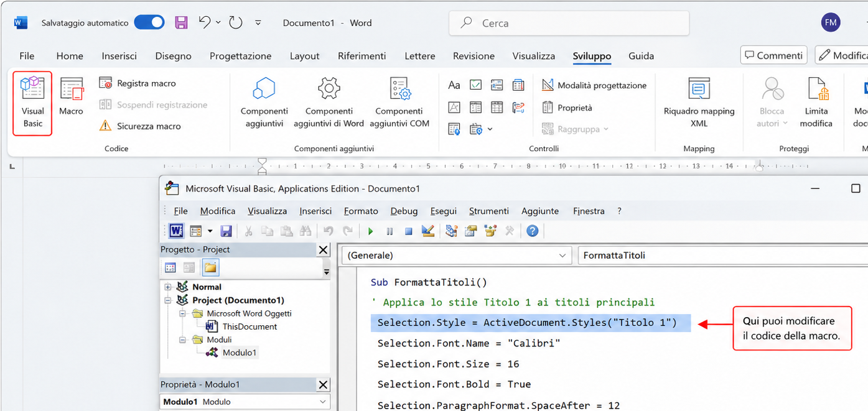The height and width of the screenshot is (411, 868).
Task: Click the framed letter A control icon
Action: point(454,108)
